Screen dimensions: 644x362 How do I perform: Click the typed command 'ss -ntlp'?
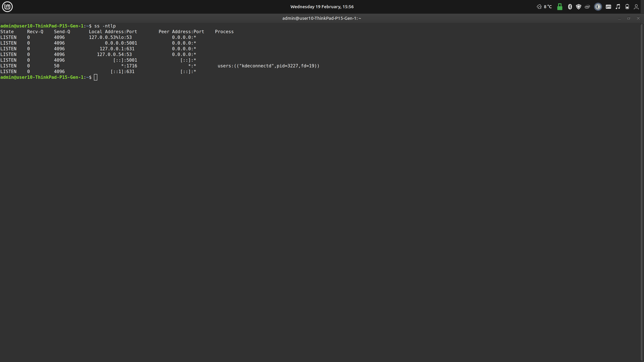(105, 26)
